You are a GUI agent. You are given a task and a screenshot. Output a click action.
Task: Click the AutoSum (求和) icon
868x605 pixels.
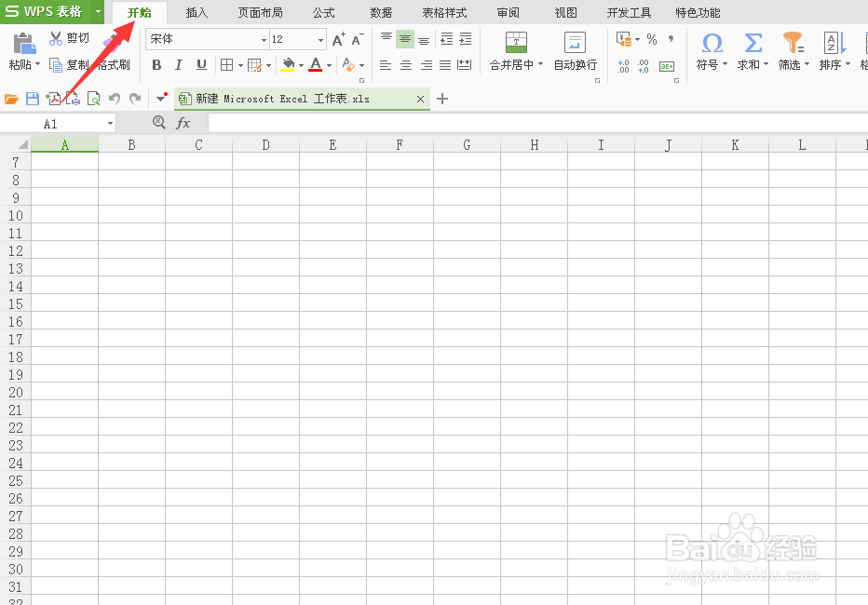pyautogui.click(x=752, y=42)
